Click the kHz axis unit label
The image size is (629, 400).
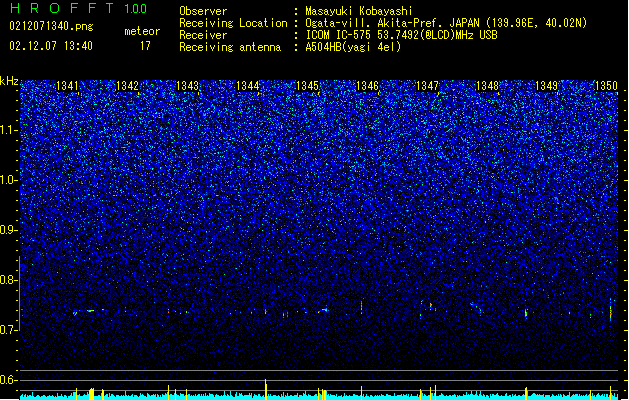(x=9, y=81)
